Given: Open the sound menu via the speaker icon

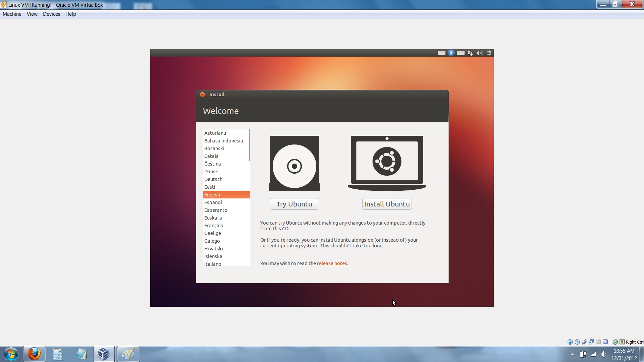Looking at the screenshot, I should pyautogui.click(x=480, y=53).
